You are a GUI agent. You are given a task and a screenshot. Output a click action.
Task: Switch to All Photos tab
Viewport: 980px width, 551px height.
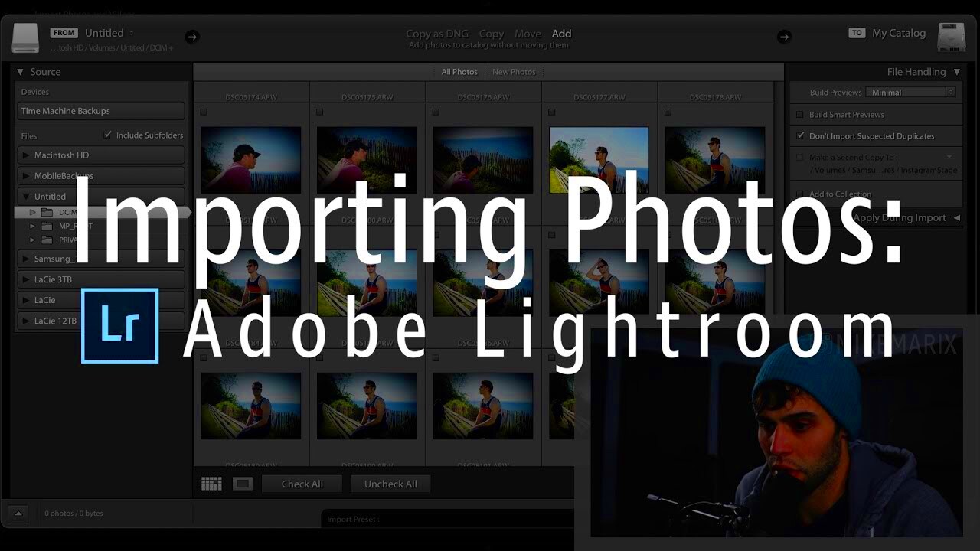click(x=459, y=72)
